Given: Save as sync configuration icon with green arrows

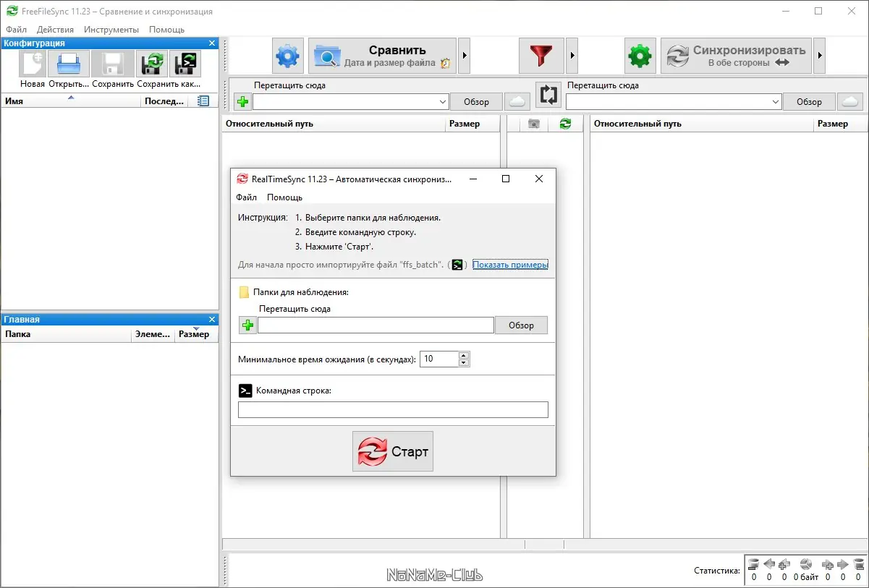Looking at the screenshot, I should [x=153, y=64].
